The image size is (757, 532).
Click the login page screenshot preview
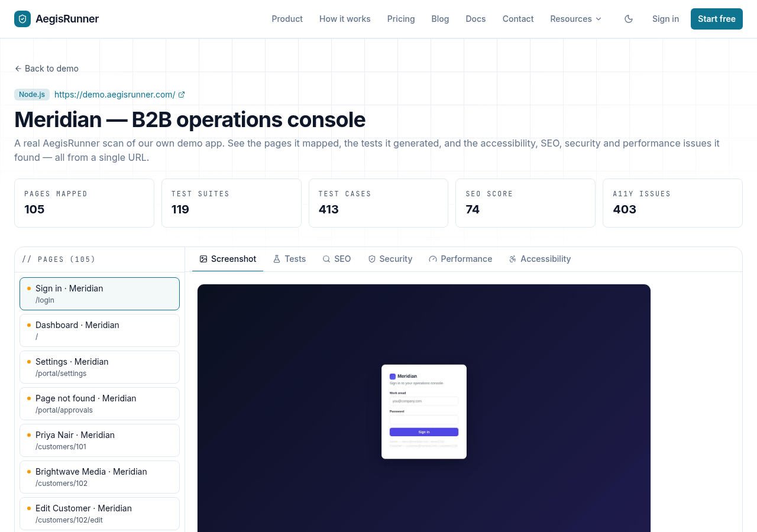click(x=424, y=408)
